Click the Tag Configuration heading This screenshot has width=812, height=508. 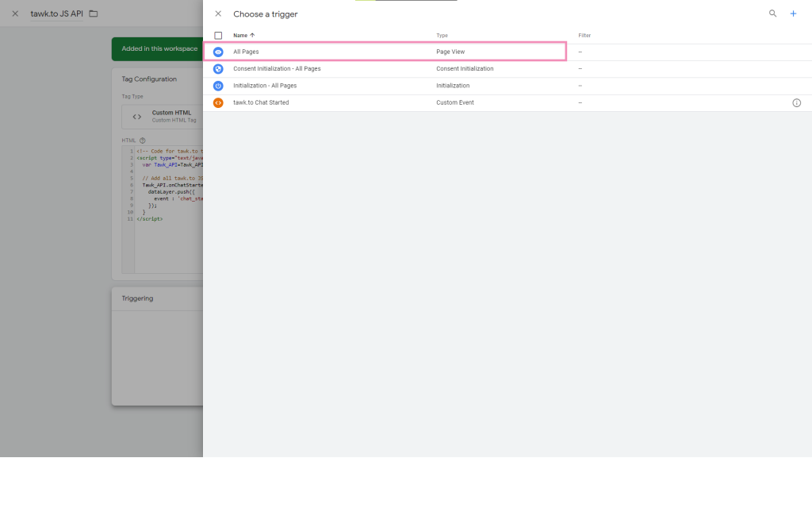point(149,79)
